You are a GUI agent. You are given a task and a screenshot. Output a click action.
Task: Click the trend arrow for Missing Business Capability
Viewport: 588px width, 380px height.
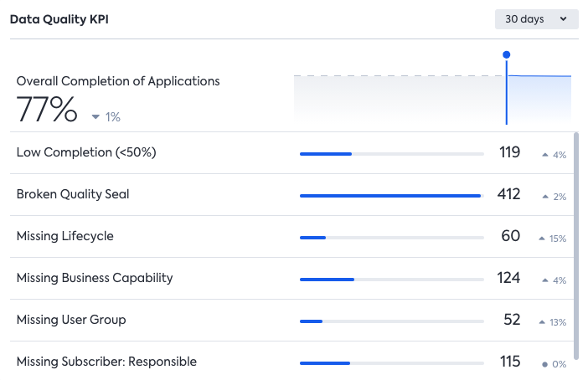(x=544, y=280)
